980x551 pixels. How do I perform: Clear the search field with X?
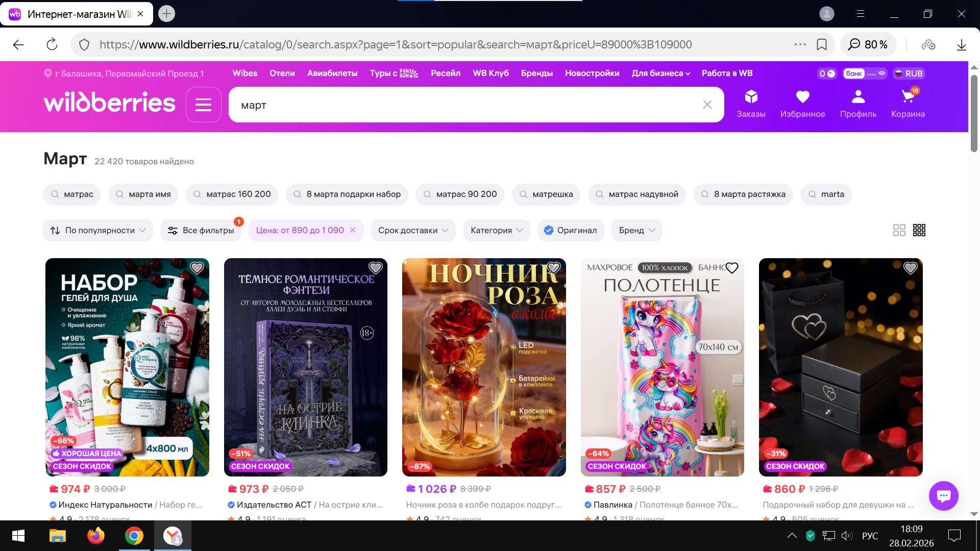click(707, 105)
